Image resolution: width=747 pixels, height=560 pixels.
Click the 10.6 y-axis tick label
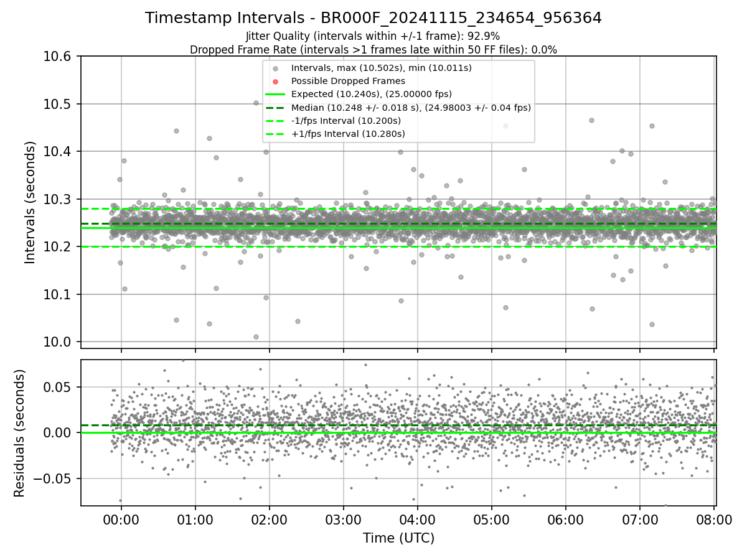(x=58, y=57)
